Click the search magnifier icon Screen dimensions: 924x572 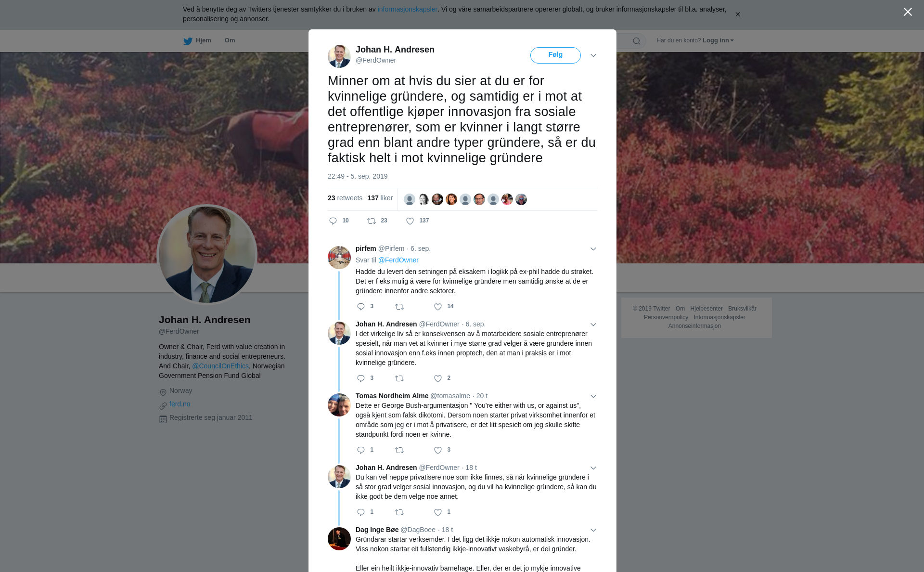[x=637, y=41]
